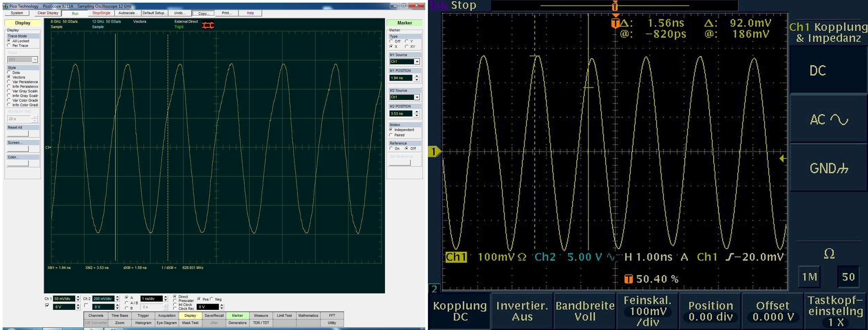Open the Time Base tab
The width and height of the screenshot is (868, 330).
[120, 315]
